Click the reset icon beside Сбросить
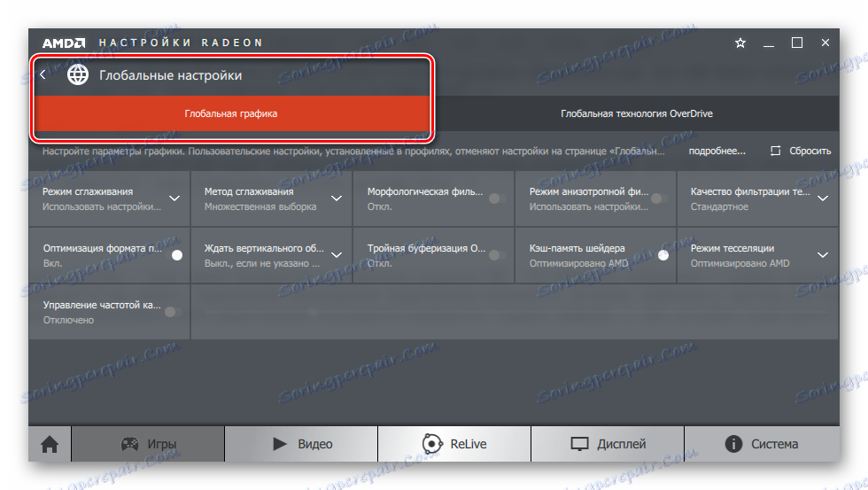 776,151
